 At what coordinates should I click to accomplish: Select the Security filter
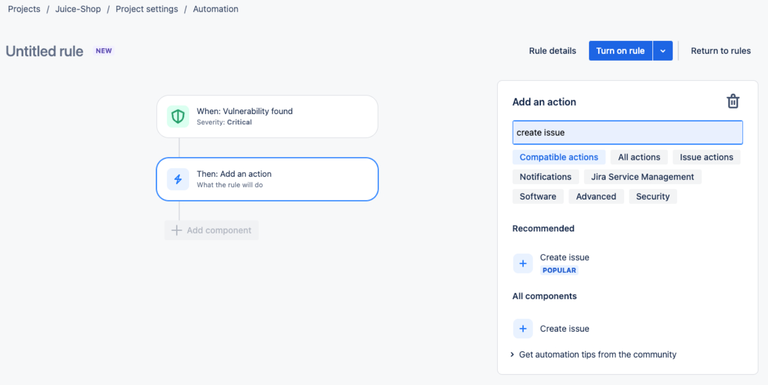tap(653, 196)
